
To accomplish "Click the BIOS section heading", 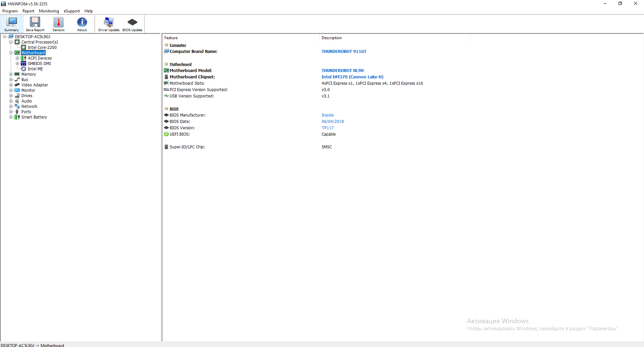I will pyautogui.click(x=174, y=109).
